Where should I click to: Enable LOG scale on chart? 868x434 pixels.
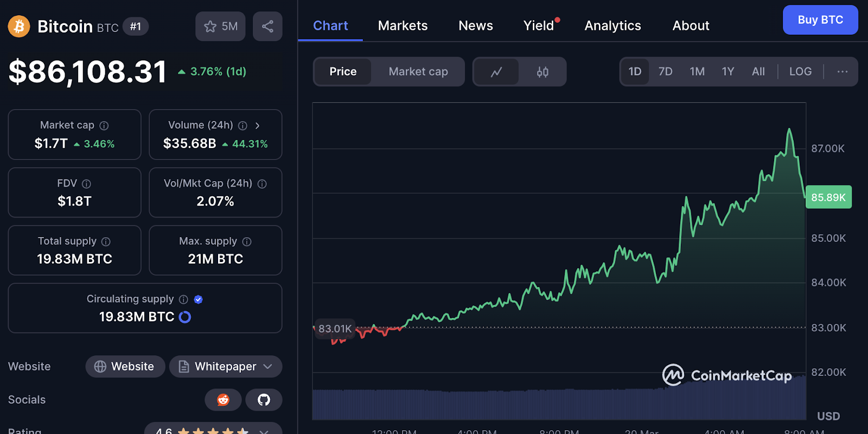point(800,72)
